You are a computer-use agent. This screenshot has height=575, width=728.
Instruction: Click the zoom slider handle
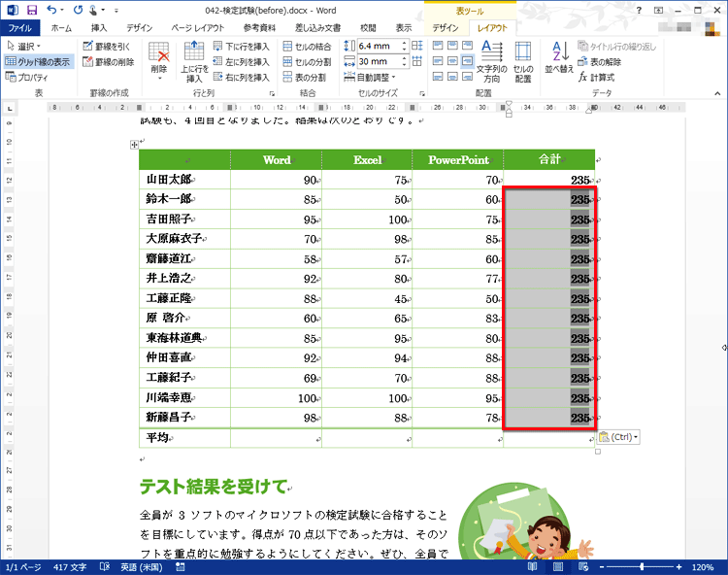pos(642,566)
